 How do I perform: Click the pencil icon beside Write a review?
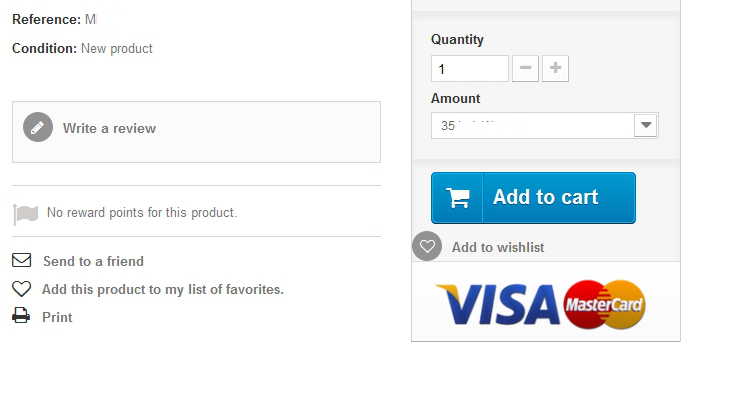point(38,127)
